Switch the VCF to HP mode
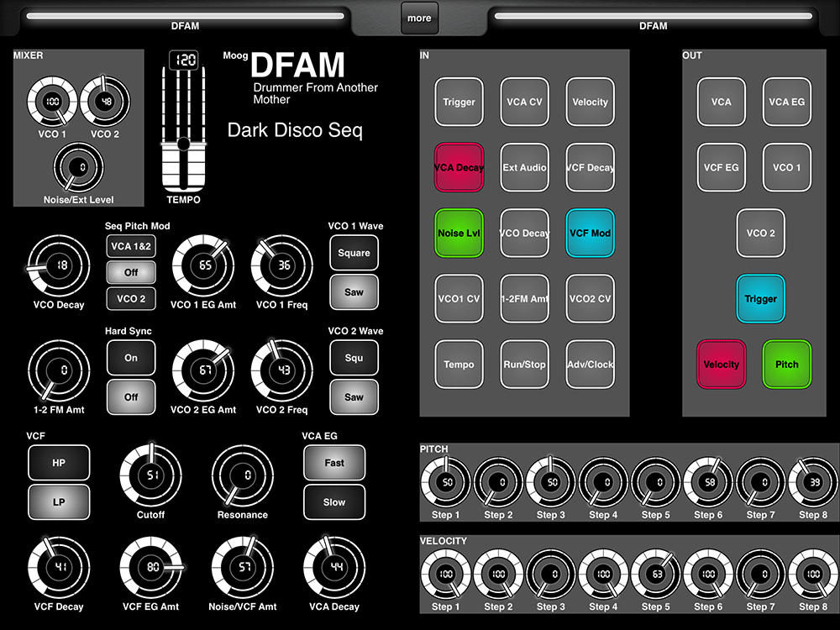Image resolution: width=840 pixels, height=630 pixels. [x=59, y=463]
